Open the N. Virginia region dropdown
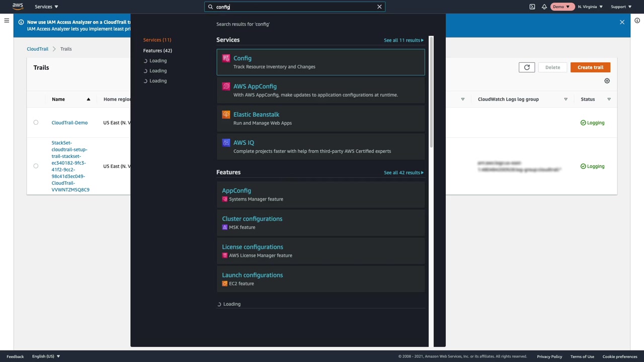The image size is (644, 362). pyautogui.click(x=590, y=7)
